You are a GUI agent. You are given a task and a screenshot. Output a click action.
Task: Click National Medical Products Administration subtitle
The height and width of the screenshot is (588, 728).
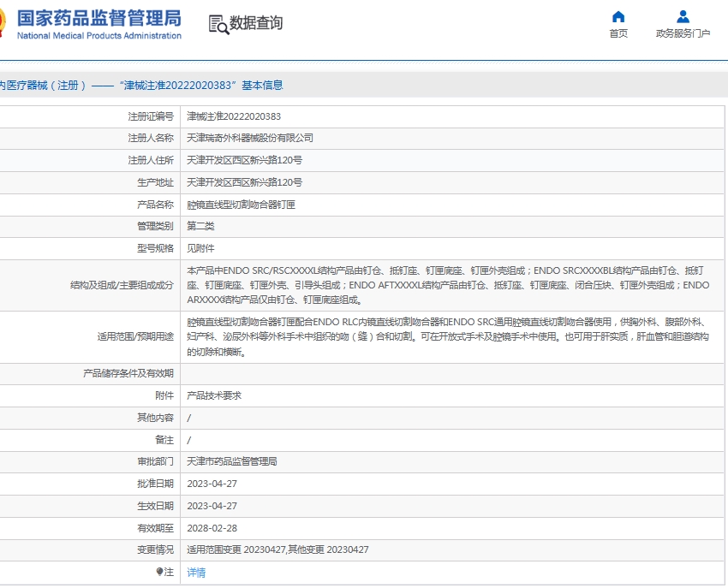[x=98, y=36]
